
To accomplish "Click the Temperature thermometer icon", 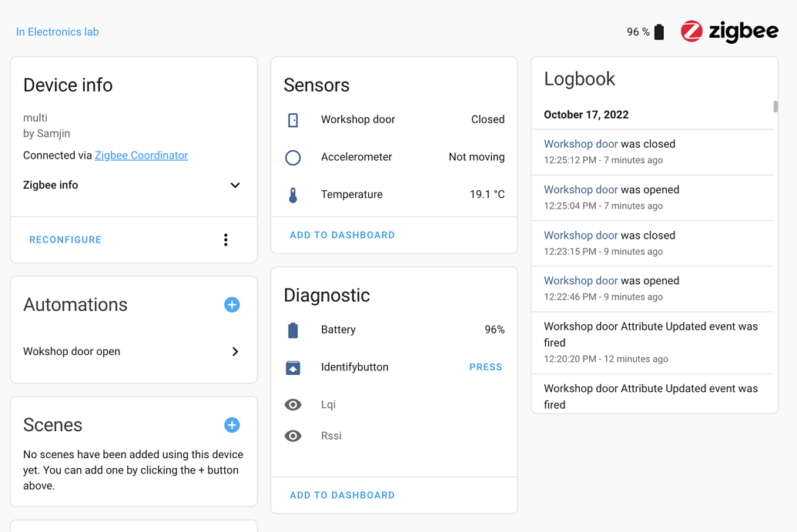I will pos(293,194).
